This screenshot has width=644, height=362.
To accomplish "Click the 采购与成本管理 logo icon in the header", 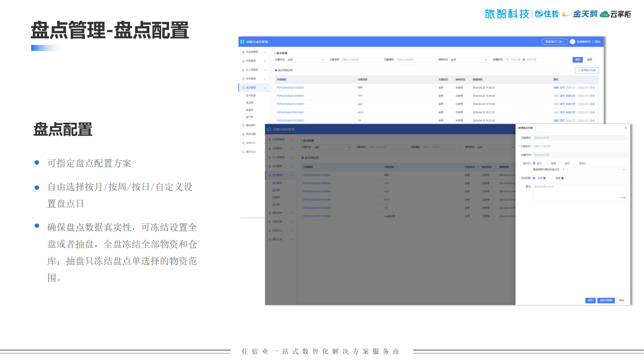I will tap(242, 42).
